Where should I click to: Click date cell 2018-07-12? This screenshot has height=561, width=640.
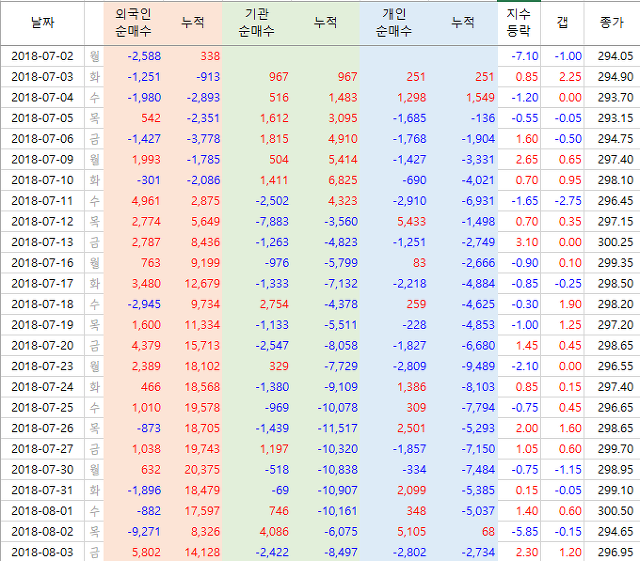coord(42,222)
